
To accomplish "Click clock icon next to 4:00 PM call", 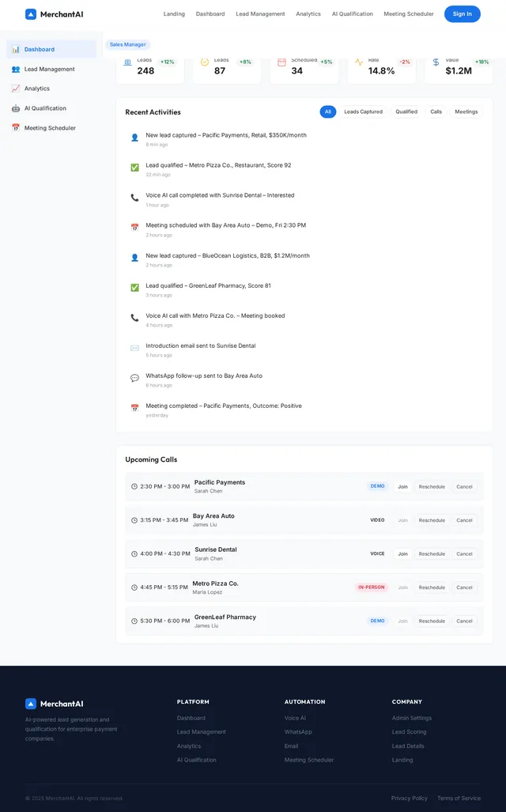I will (x=134, y=554).
